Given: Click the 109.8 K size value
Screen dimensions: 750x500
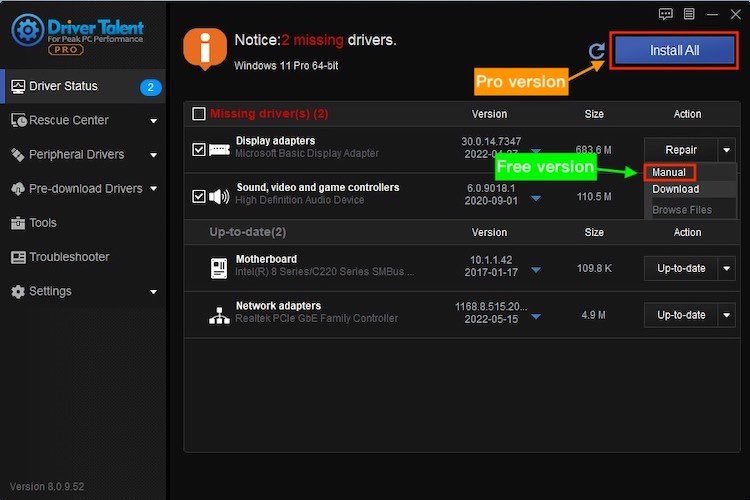Looking at the screenshot, I should pos(594,268).
